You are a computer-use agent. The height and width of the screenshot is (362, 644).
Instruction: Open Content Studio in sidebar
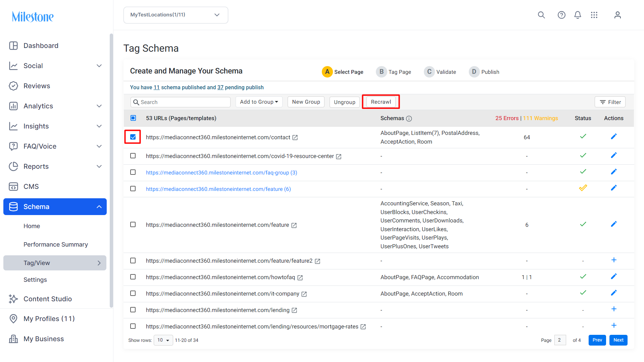pyautogui.click(x=47, y=299)
